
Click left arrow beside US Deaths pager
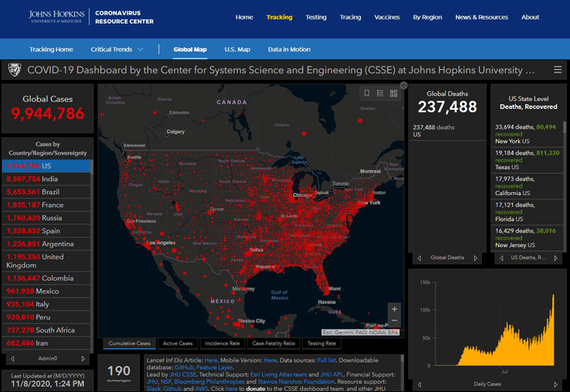[502, 258]
